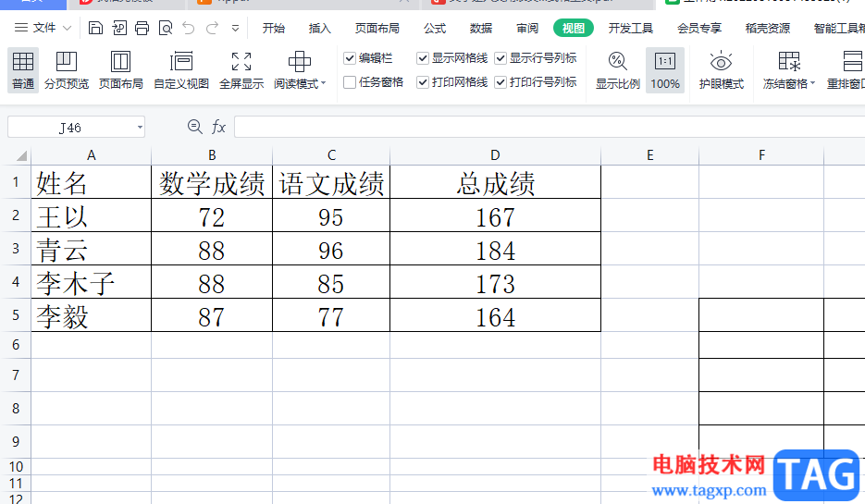865x504 pixels.
Task: Click the export icon next to save
Action: pyautogui.click(x=119, y=28)
